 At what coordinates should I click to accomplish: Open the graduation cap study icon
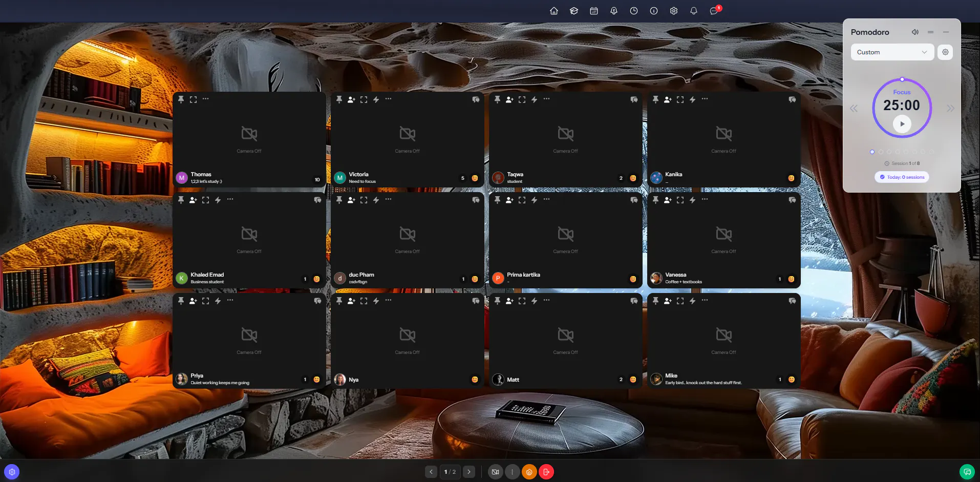[x=573, y=11]
